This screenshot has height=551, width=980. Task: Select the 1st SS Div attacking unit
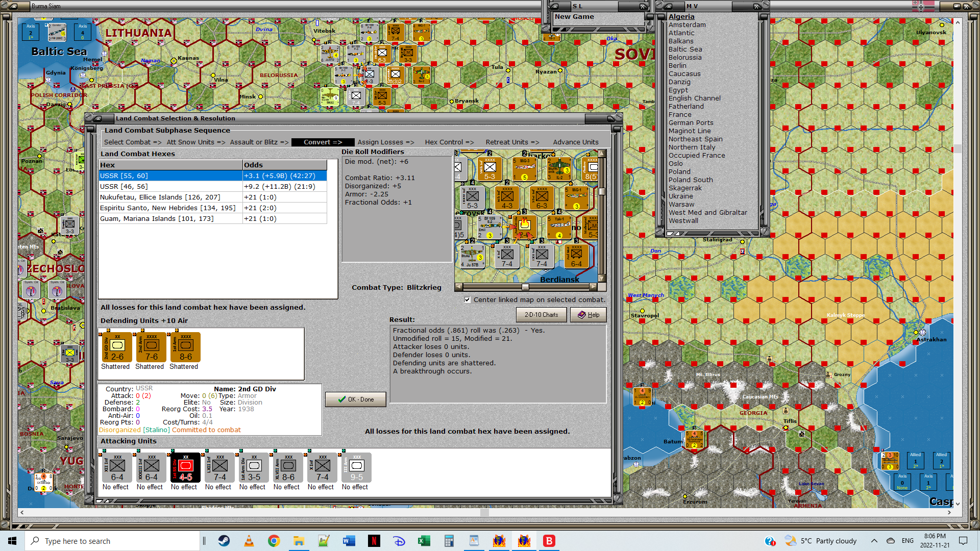click(x=185, y=468)
